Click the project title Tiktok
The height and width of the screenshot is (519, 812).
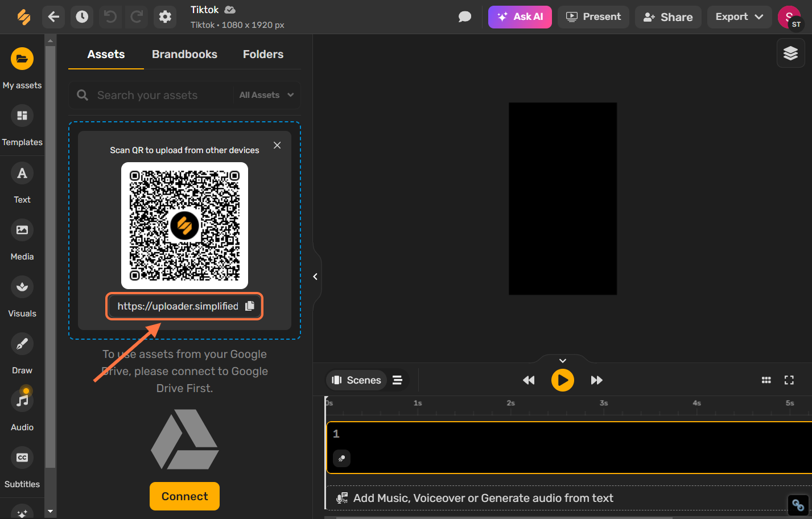tap(205, 10)
